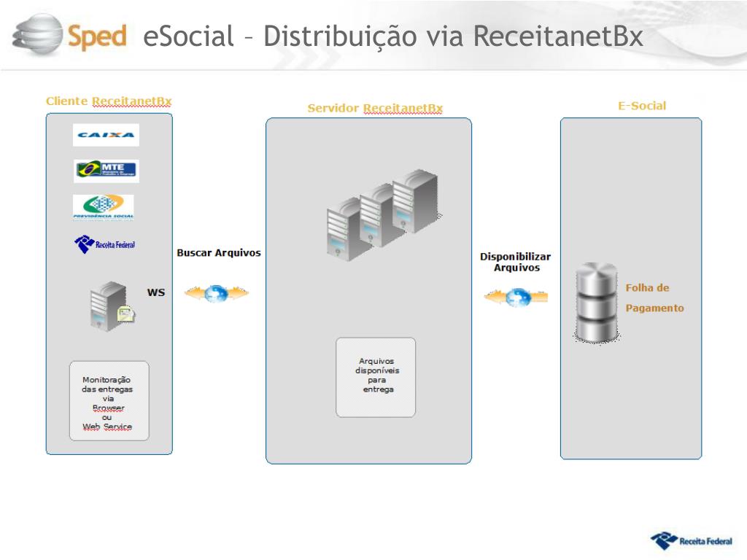Select the Arquivos disponíveis para entrega box
The height and width of the screenshot is (560, 747).
pos(376,377)
